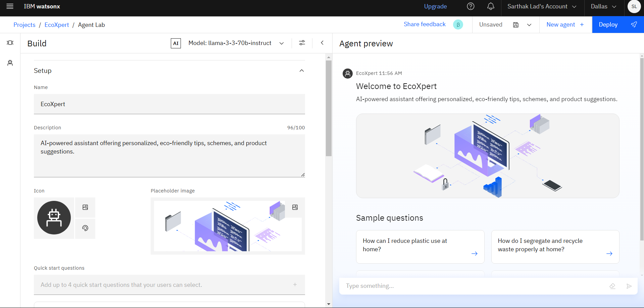The height and width of the screenshot is (308, 644).
Task: Click the agent robot icon in sidebar
Action: pyautogui.click(x=10, y=63)
